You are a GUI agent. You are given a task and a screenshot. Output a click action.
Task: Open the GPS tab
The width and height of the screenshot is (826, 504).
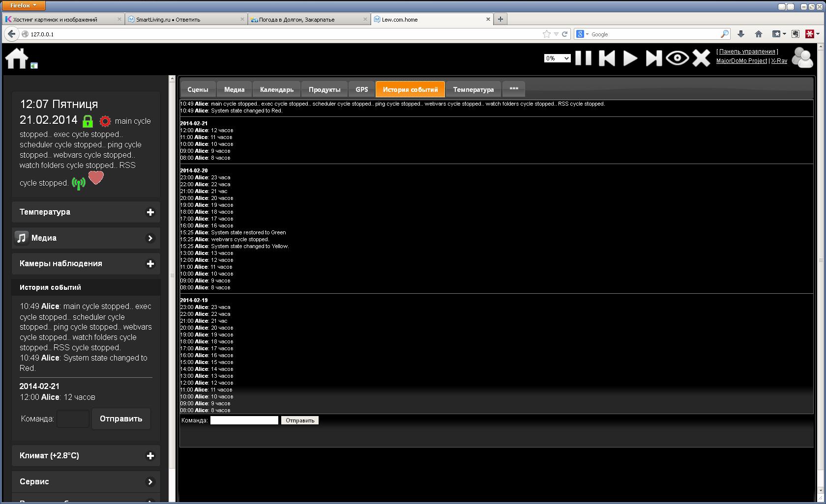pos(361,89)
